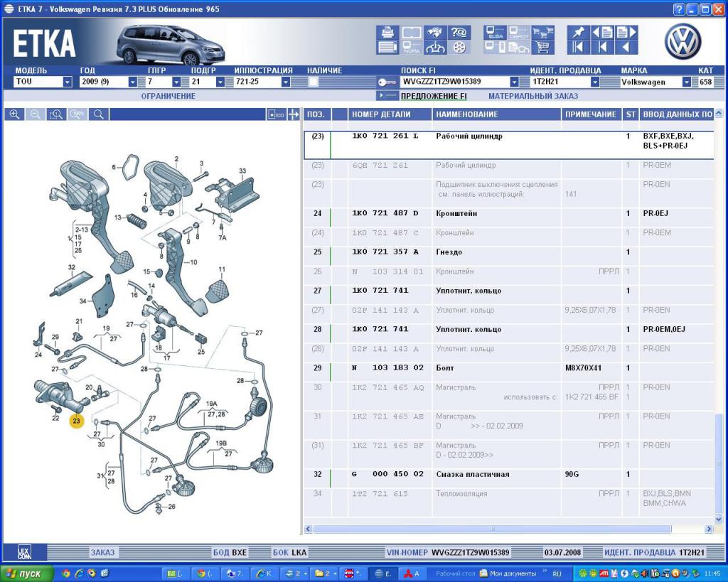Open the МАРКА dropdown showing Volkswagen
The image size is (728, 582).
click(687, 82)
